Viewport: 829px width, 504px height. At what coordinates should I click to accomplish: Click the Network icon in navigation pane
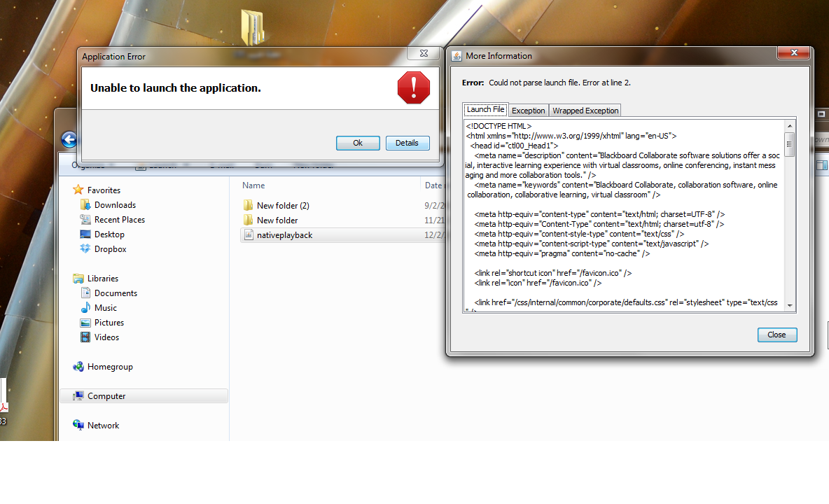pos(78,425)
